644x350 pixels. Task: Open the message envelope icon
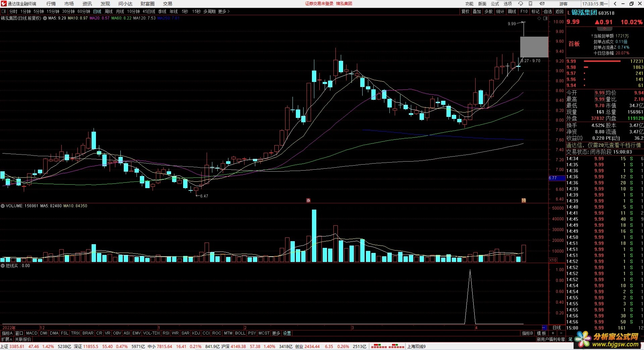pyautogui.click(x=542, y=4)
